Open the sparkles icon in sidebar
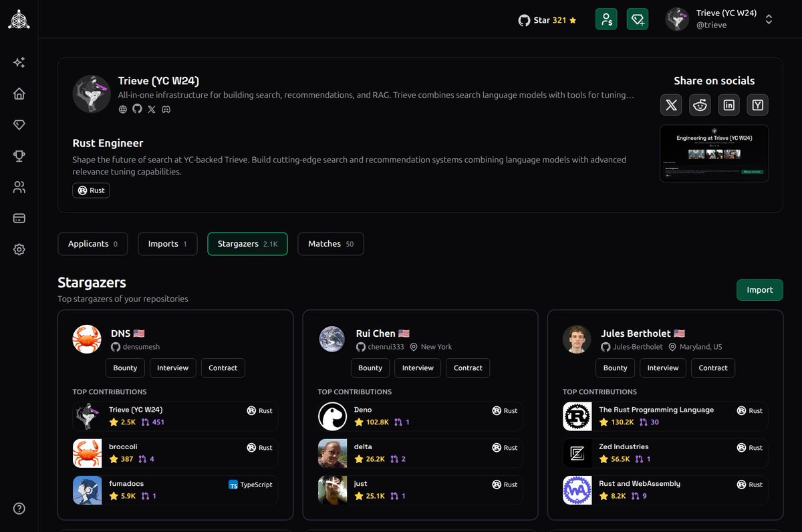The width and height of the screenshot is (802, 532). pos(19,62)
